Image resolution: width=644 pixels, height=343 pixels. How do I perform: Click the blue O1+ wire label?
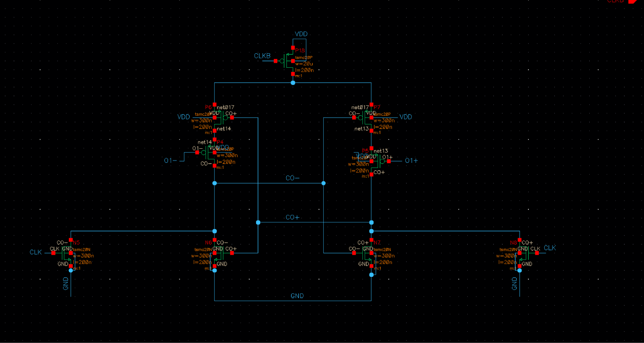coord(411,160)
